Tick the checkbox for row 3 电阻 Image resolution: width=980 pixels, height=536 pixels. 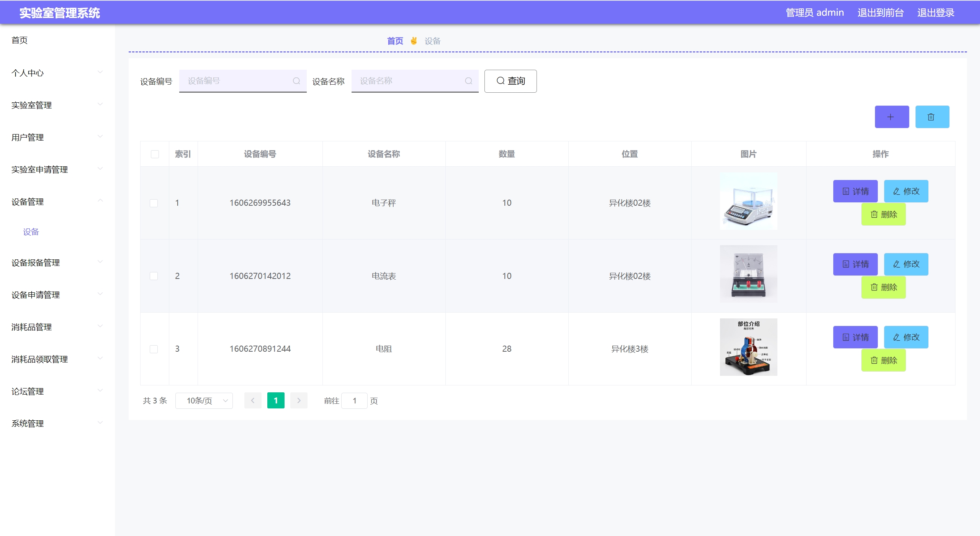point(154,349)
